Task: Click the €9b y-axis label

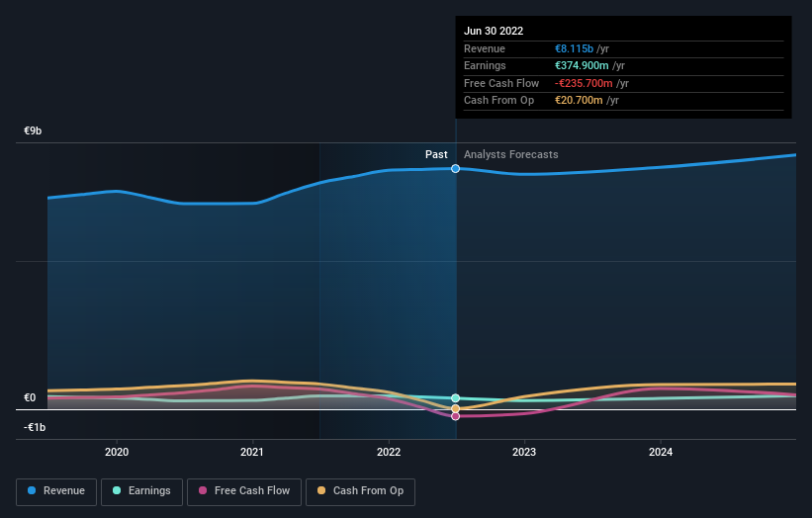Action: tap(33, 130)
